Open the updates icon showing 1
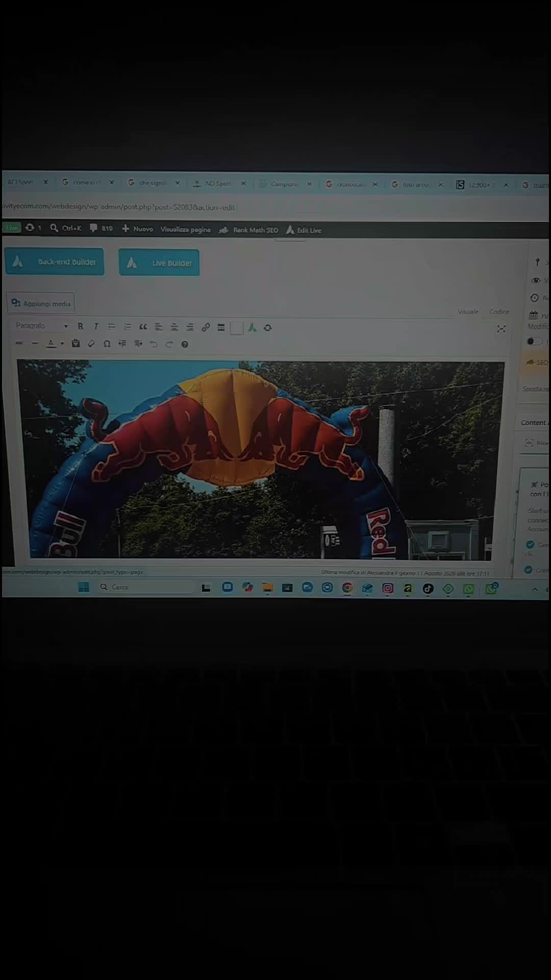The width and height of the screenshot is (551, 980). point(33,228)
